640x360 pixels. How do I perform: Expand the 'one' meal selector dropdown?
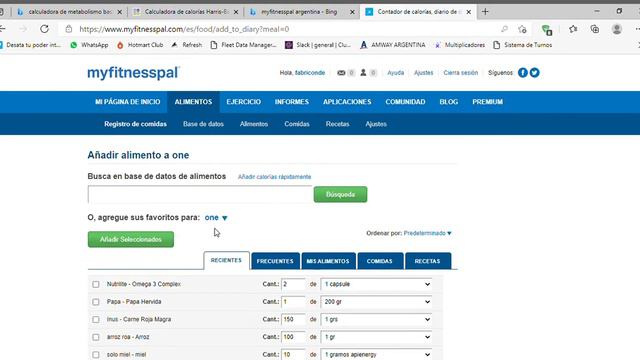(x=216, y=218)
